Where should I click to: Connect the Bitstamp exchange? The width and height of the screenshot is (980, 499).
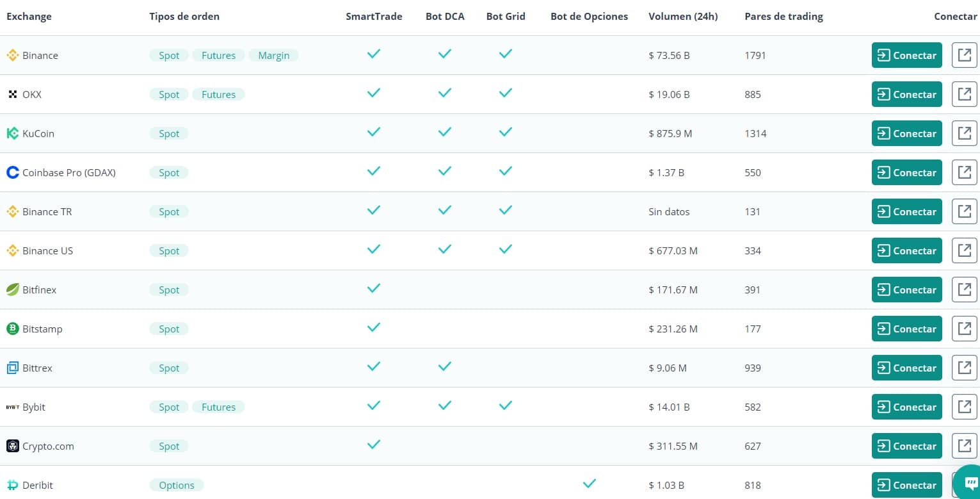[x=907, y=329]
